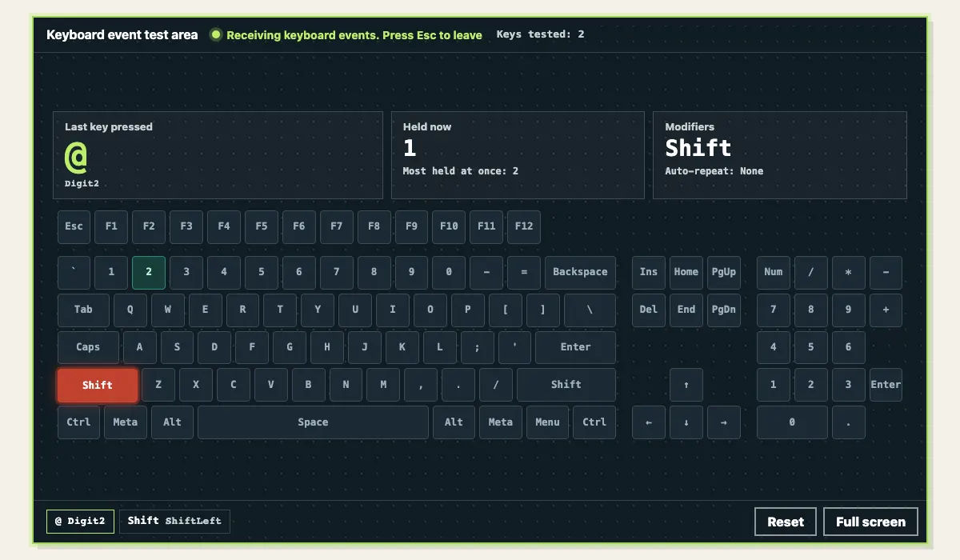Click the W key

coord(168,310)
